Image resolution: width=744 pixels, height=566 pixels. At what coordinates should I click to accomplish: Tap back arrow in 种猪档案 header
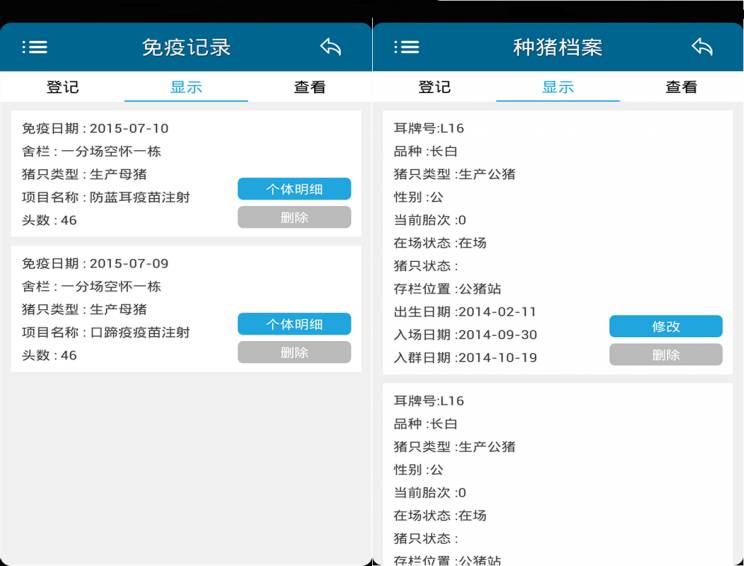click(x=702, y=46)
